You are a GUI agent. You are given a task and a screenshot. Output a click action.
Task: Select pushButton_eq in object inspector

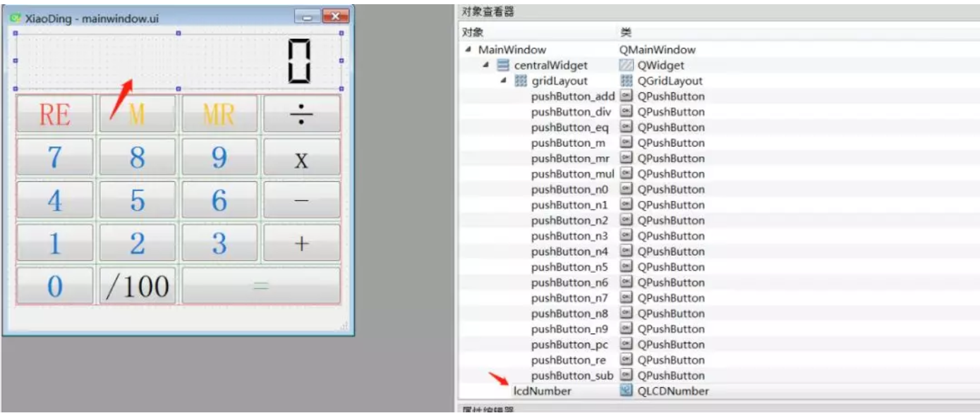(570, 127)
